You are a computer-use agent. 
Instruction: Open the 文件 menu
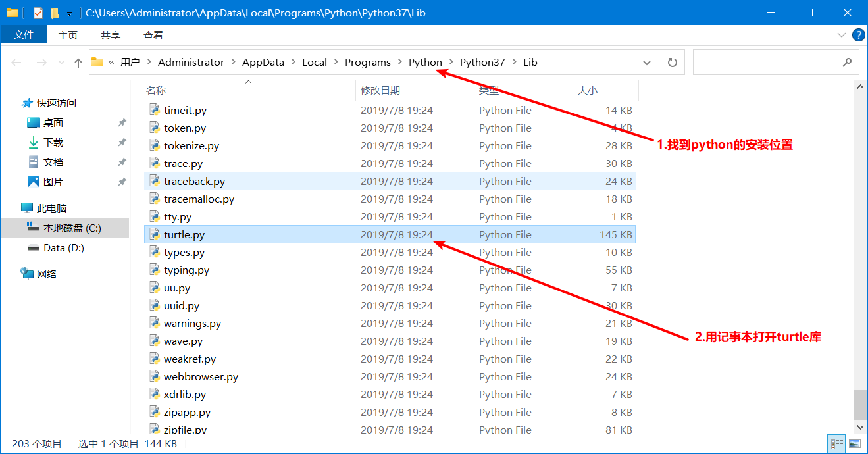pos(24,35)
